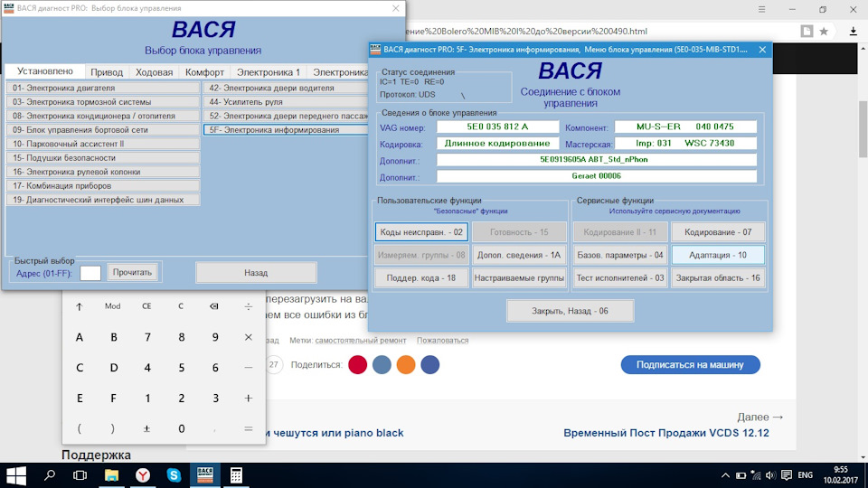Click VAG номер value field
Viewport: 868px width, 488px height.
coord(497,127)
